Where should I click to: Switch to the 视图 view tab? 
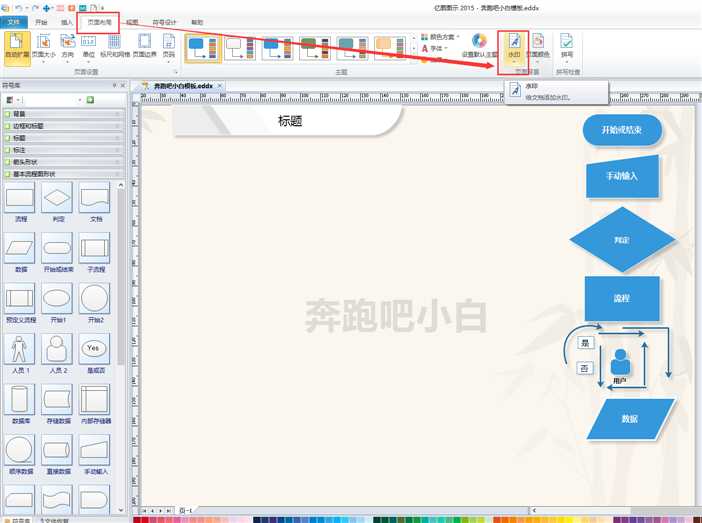pos(132,22)
